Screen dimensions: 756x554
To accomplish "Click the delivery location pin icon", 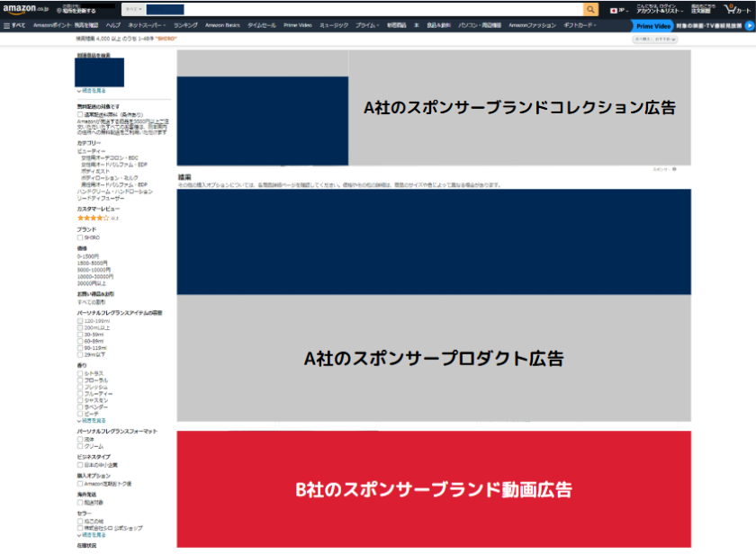I will [x=59, y=10].
